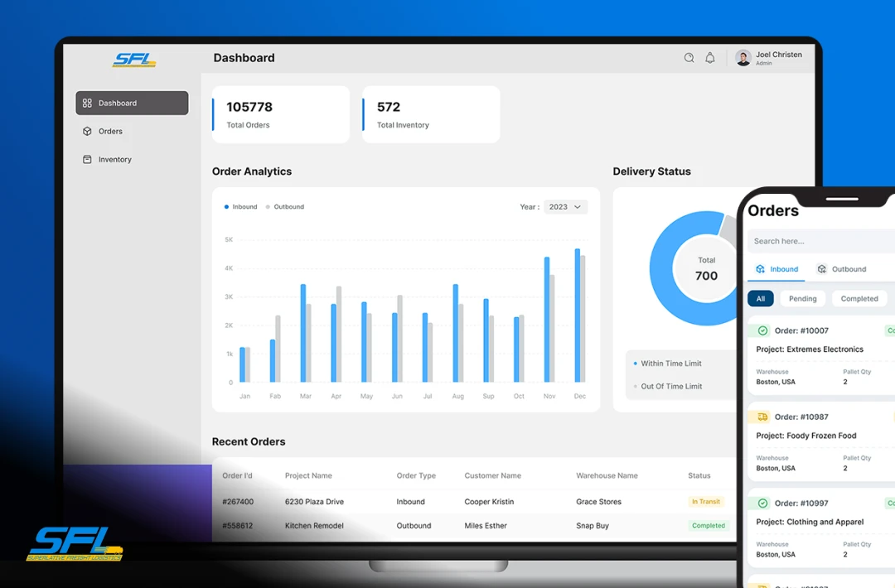Click warehouse Snap Buy

(x=593, y=526)
